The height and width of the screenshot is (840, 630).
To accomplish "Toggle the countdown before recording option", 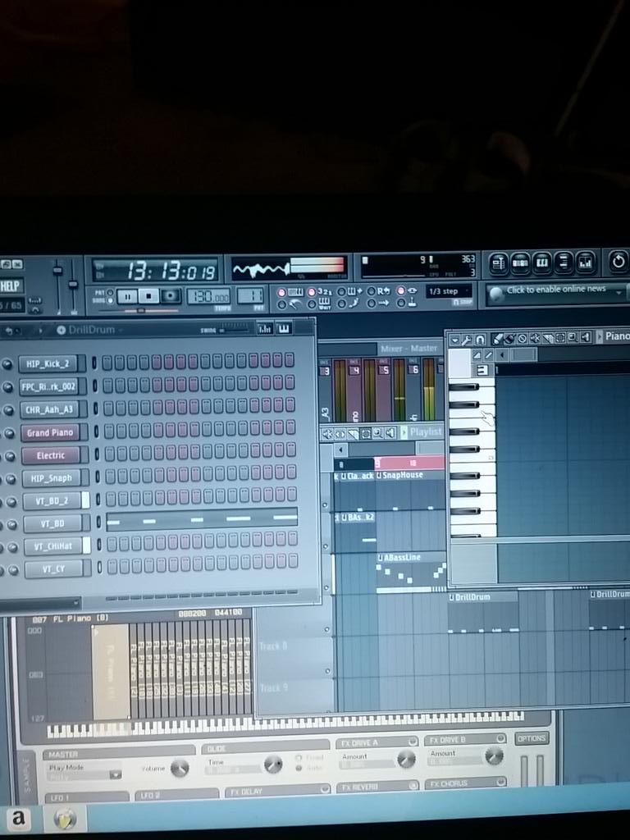I will click(312, 292).
